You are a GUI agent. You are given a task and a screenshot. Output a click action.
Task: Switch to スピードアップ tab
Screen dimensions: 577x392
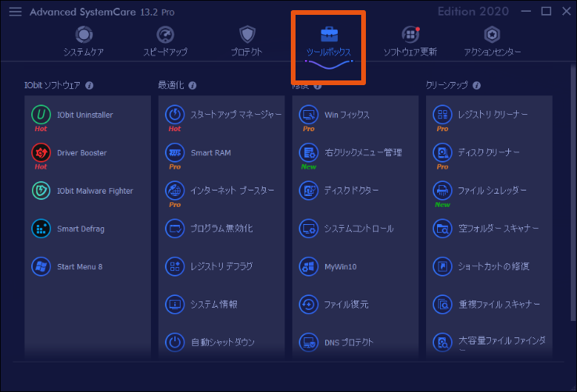point(165,41)
